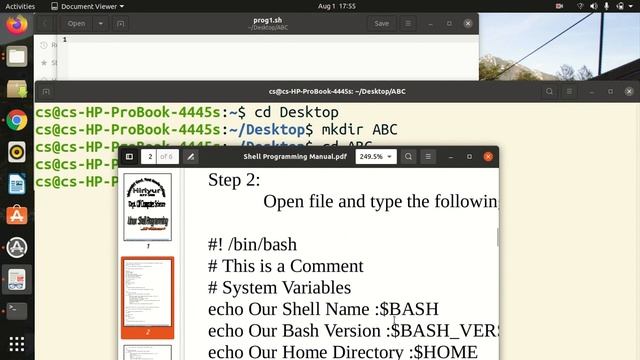Click prog1.sh title in text editor header

268,20
